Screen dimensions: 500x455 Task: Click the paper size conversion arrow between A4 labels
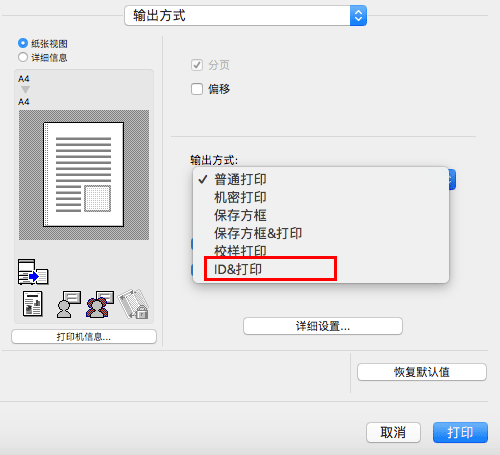(x=25, y=89)
